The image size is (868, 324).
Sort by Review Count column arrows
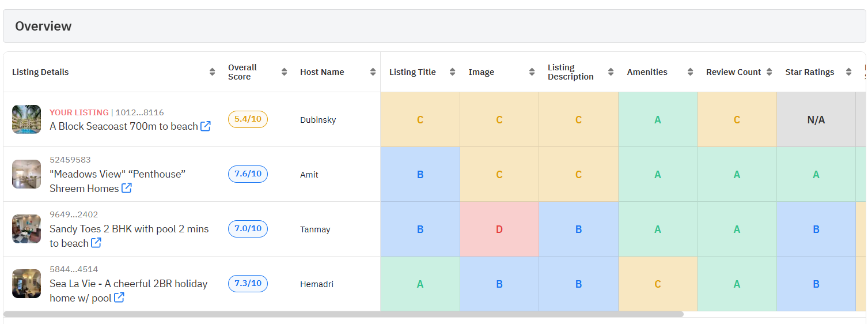[x=769, y=72]
